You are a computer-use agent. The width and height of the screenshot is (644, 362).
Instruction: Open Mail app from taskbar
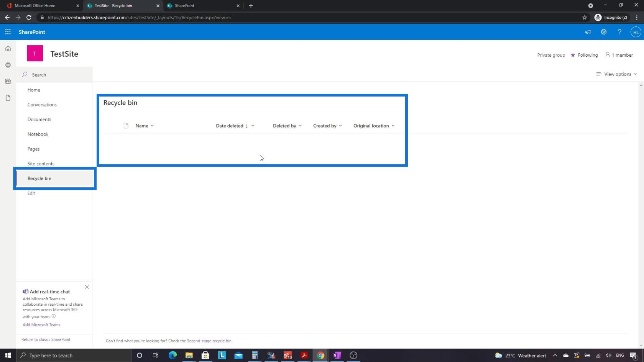point(238,355)
